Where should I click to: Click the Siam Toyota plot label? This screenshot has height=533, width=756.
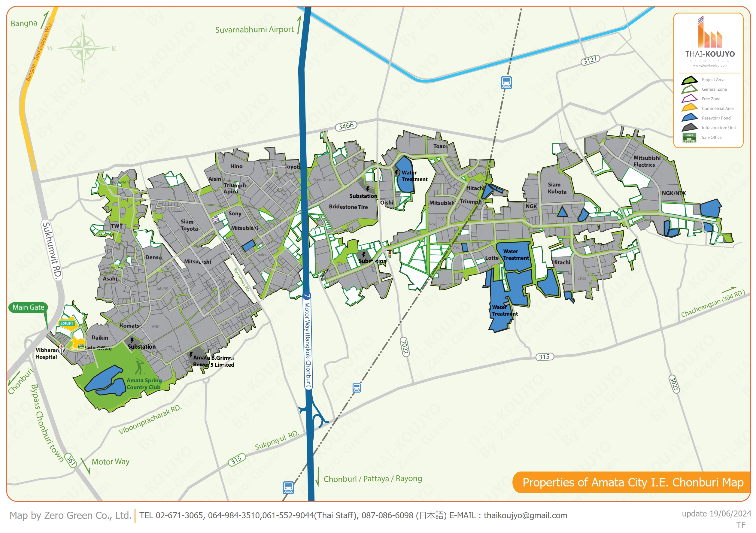point(189,226)
